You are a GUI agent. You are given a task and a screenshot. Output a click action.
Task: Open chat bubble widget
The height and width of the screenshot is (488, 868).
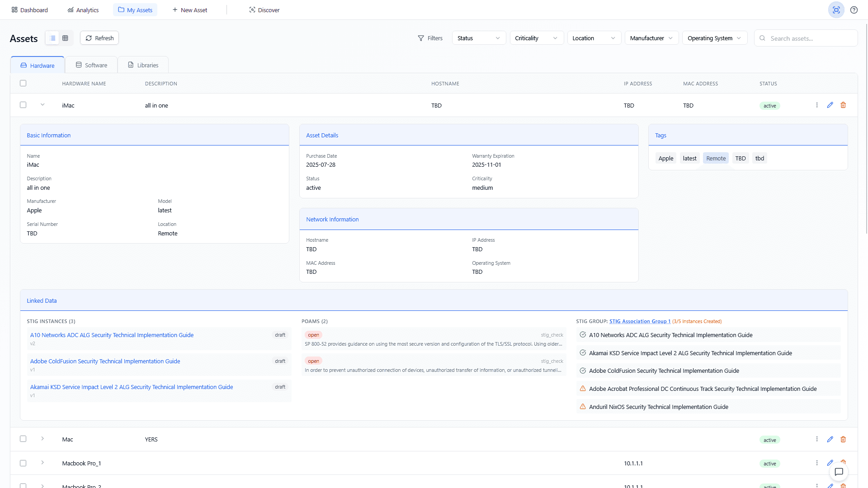coord(839,472)
